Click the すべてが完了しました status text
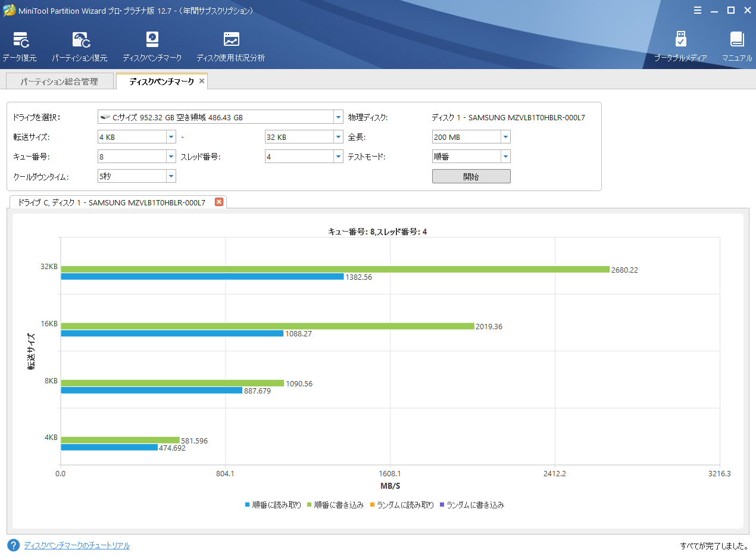This screenshot has height=559, width=756. tap(716, 545)
